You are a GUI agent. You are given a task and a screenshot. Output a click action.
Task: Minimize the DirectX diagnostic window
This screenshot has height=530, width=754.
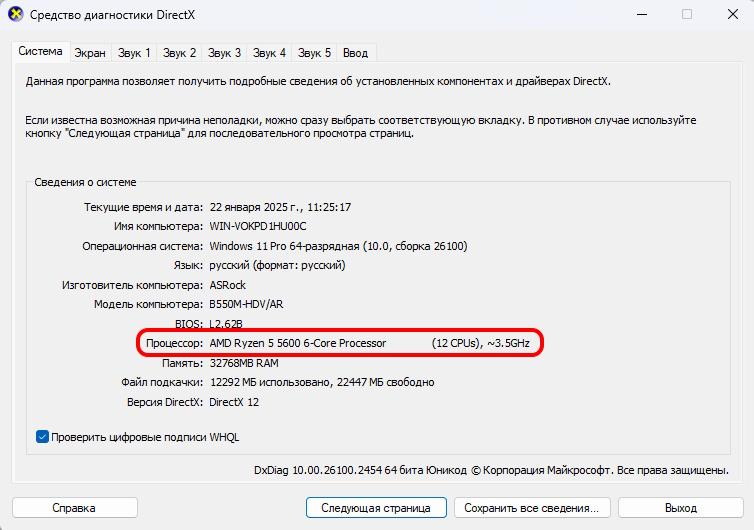642,14
